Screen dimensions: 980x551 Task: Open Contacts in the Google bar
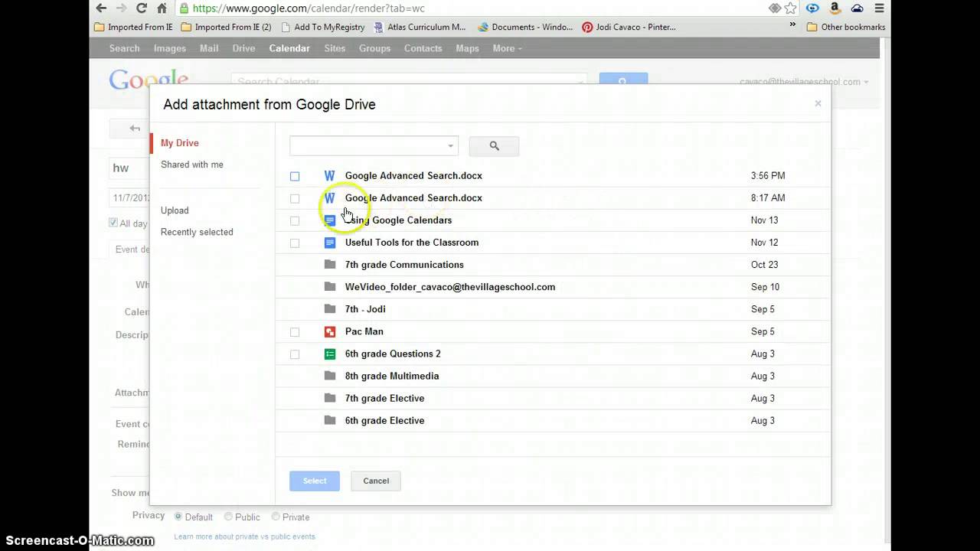(423, 48)
